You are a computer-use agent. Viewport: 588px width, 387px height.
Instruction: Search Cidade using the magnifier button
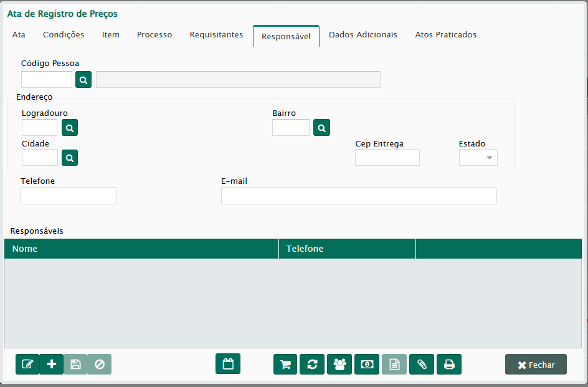70,158
